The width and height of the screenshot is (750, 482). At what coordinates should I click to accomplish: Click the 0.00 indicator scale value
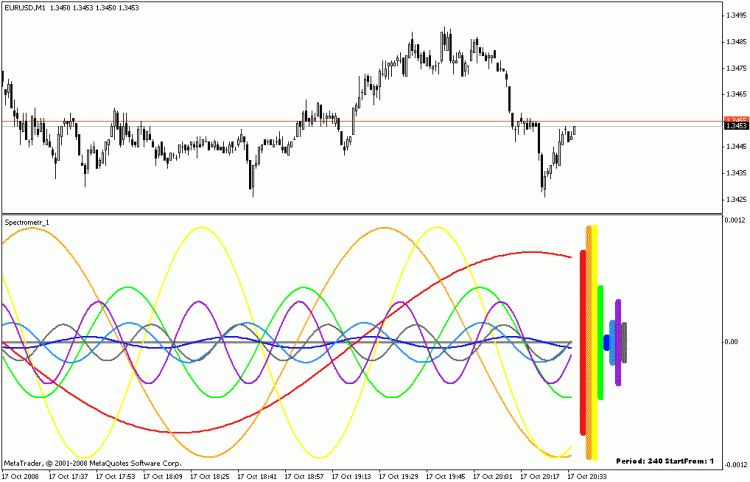pyautogui.click(x=731, y=341)
